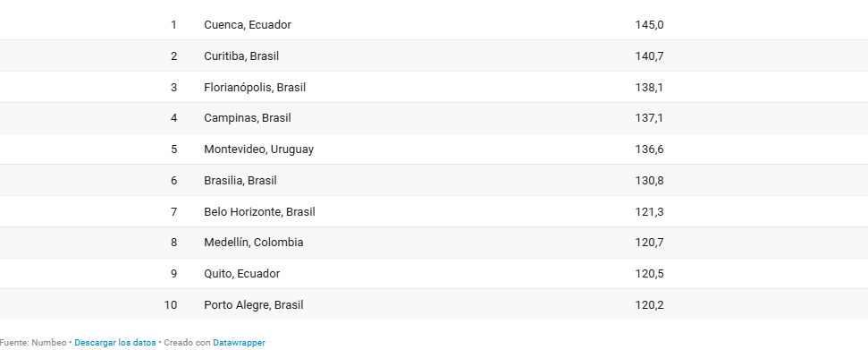Click the 120,2 score for Porto Alegre
Viewport: 868px width, 350px height.
click(649, 304)
